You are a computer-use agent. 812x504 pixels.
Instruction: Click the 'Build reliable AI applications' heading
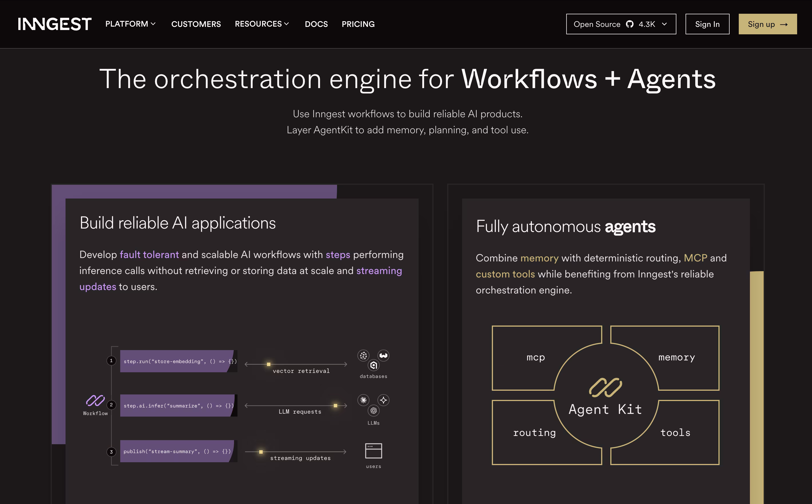(178, 223)
